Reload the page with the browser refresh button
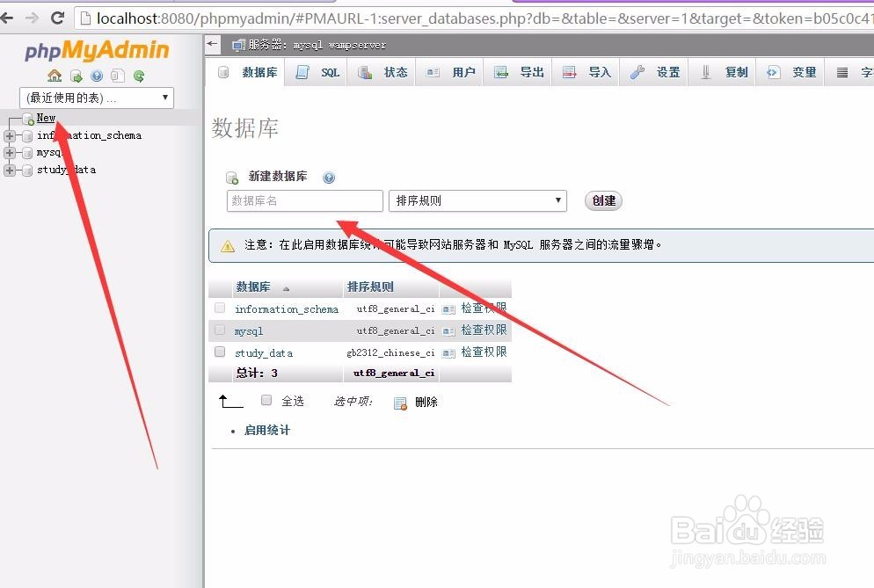This screenshot has width=874, height=588. [57, 18]
